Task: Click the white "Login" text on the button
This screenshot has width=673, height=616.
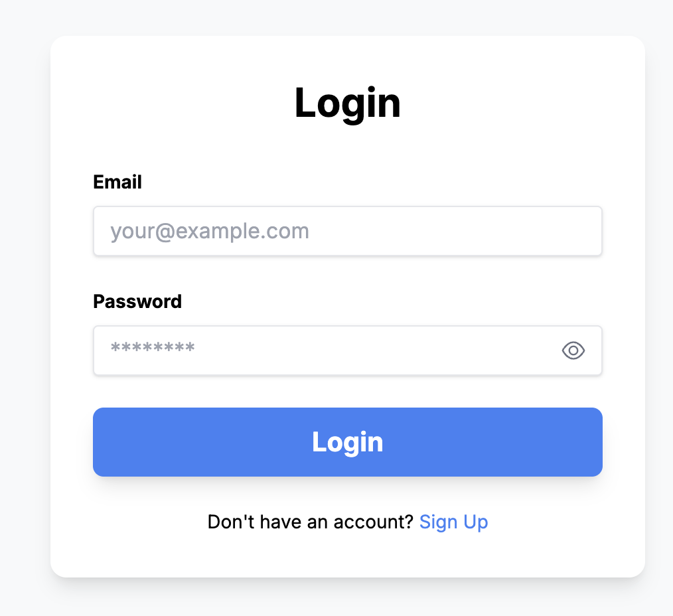Action: tap(347, 442)
